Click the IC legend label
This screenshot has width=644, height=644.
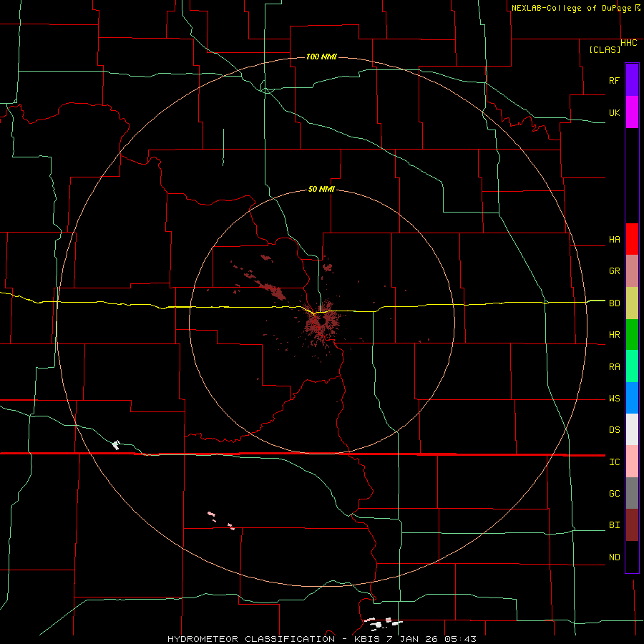click(614, 462)
